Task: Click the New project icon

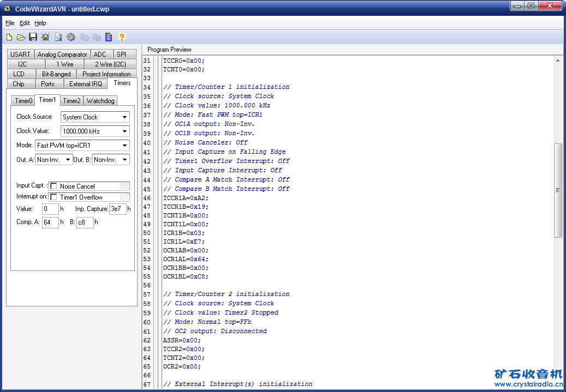Action: pos(9,37)
